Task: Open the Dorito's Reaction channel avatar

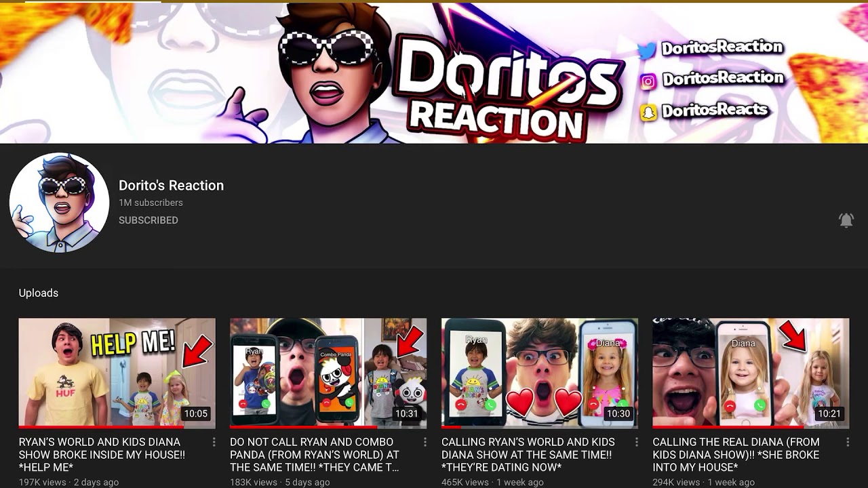Action: (59, 203)
